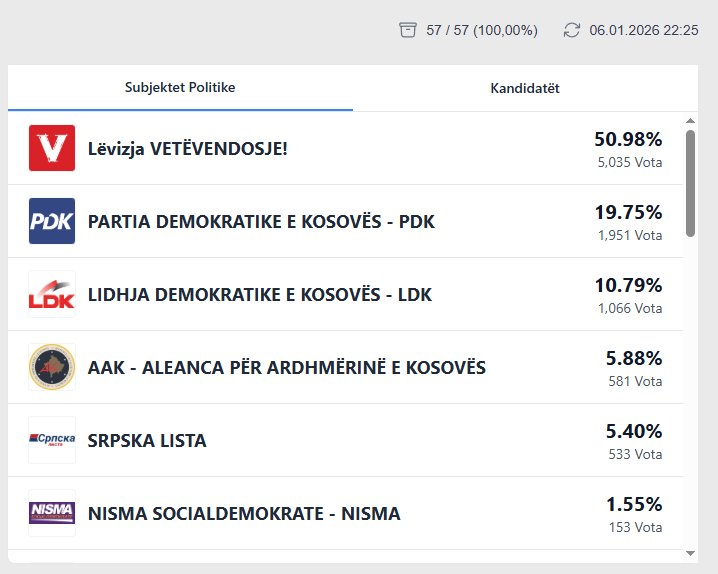718x574 pixels.
Task: Click scrollbar down arrow
Action: click(690, 552)
